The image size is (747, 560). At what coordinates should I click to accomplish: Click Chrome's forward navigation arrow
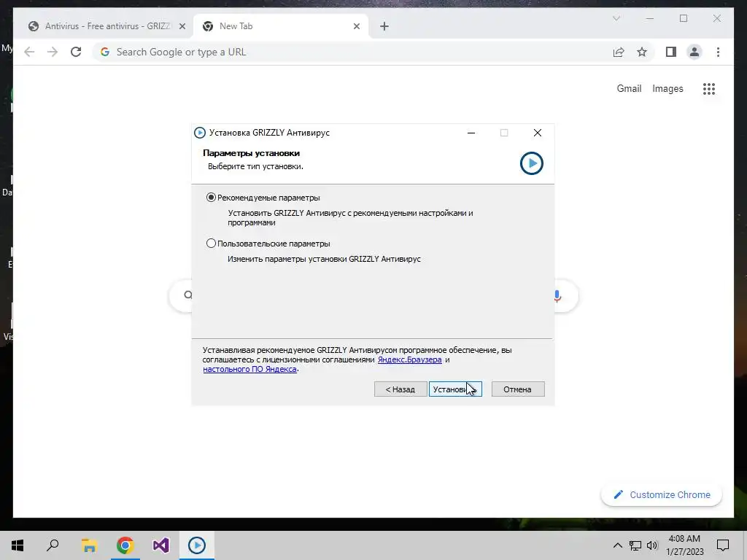[53, 52]
